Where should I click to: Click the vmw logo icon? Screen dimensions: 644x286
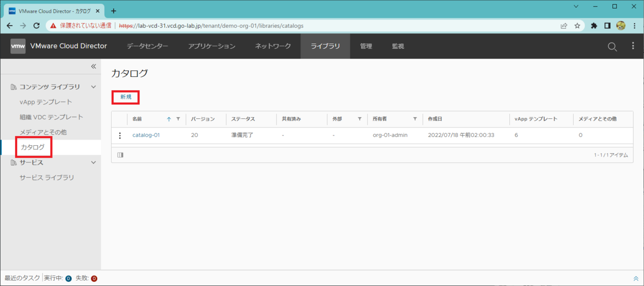18,46
